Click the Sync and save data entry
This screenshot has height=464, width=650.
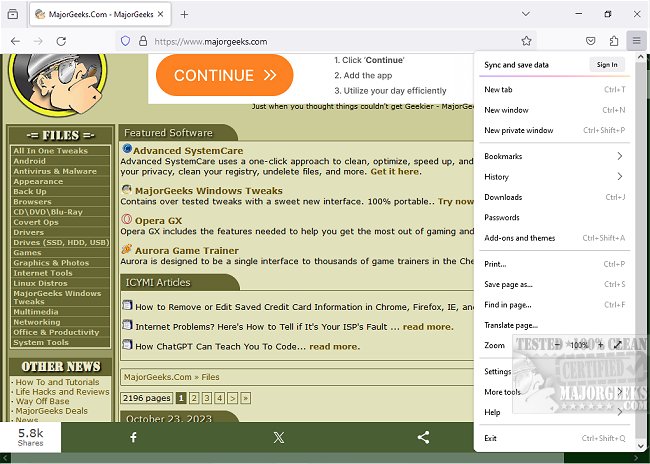pos(517,65)
